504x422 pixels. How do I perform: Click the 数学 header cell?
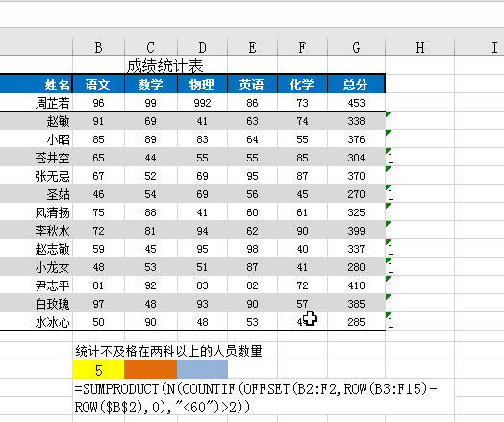coord(150,85)
